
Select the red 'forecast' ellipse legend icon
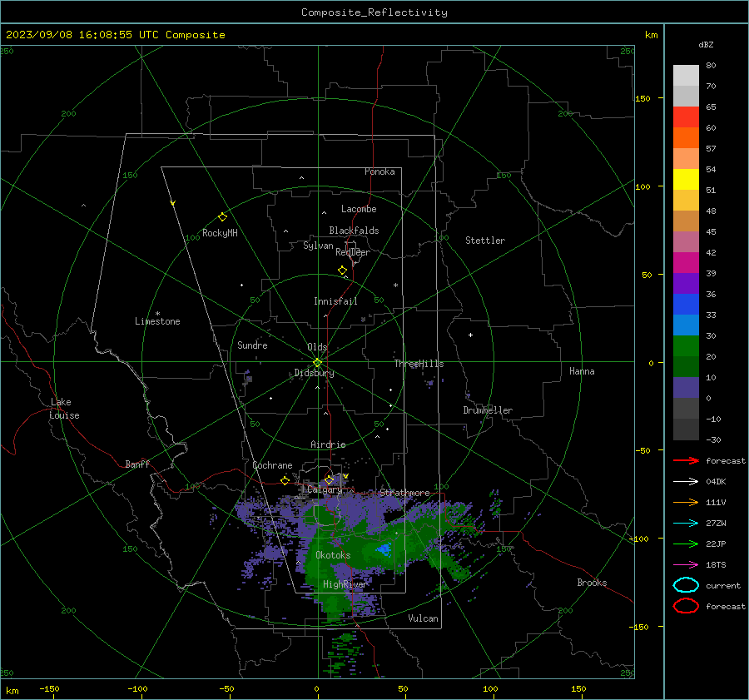click(x=686, y=606)
